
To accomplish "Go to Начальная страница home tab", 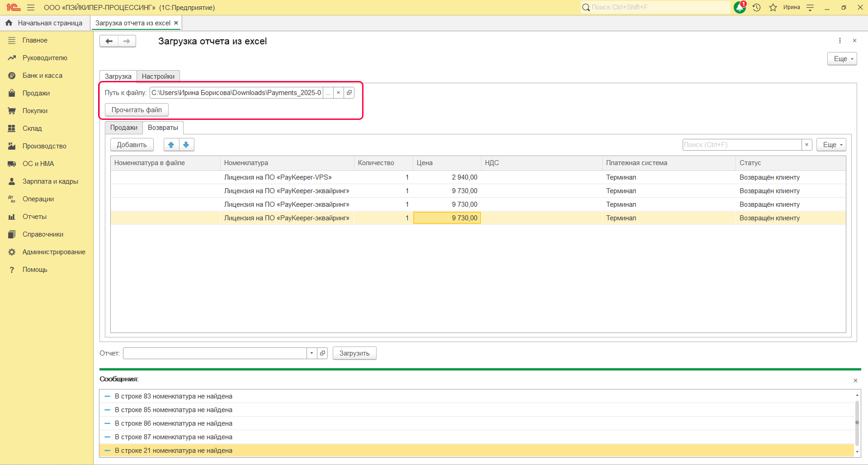I will (44, 23).
